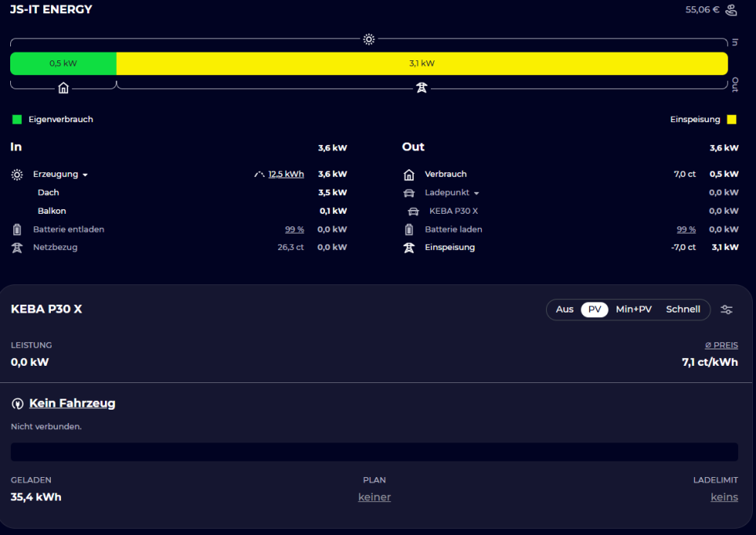Screen dimensions: 756x535
Task: Click the Dach 3,5 kW value
Action: (x=332, y=193)
